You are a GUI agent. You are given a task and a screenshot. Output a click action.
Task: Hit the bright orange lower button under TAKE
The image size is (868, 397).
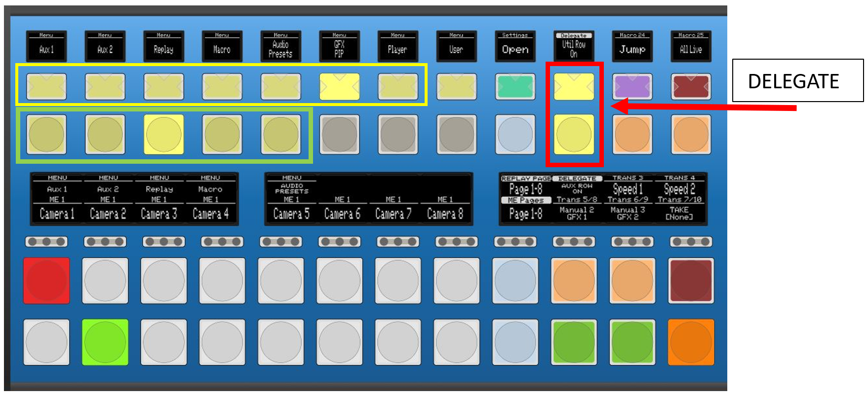691,342
